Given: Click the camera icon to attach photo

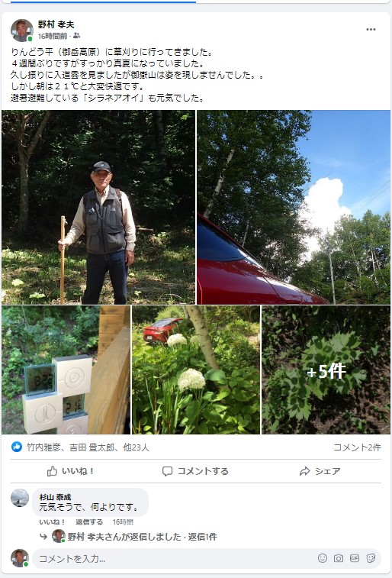Looking at the screenshot, I should click(x=339, y=558).
